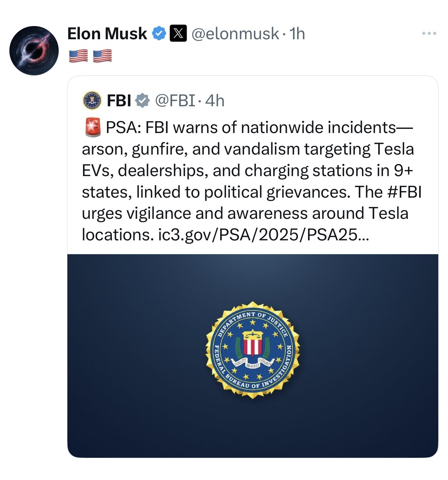Viewport: 448px width, 480px height.
Task: Click the FBI seal in the image
Action: tap(252, 350)
